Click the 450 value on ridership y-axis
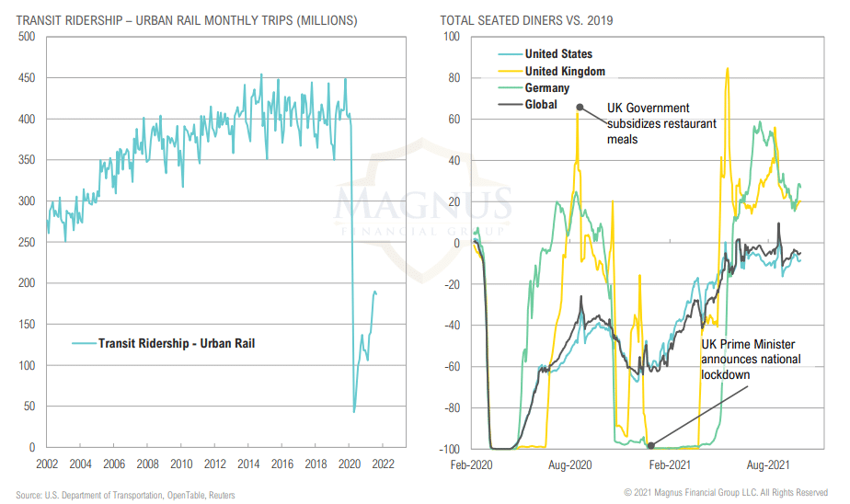This screenshot has width=850, height=504. (x=27, y=77)
